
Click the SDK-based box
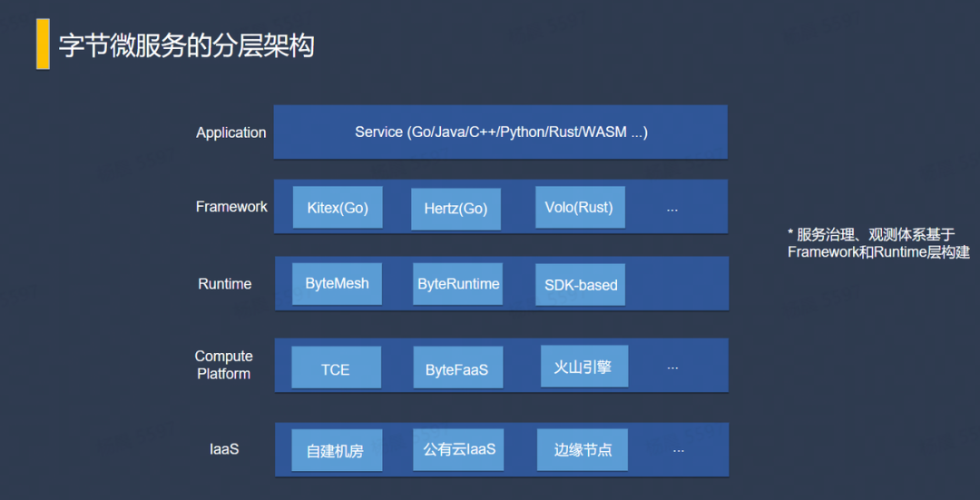tap(580, 285)
